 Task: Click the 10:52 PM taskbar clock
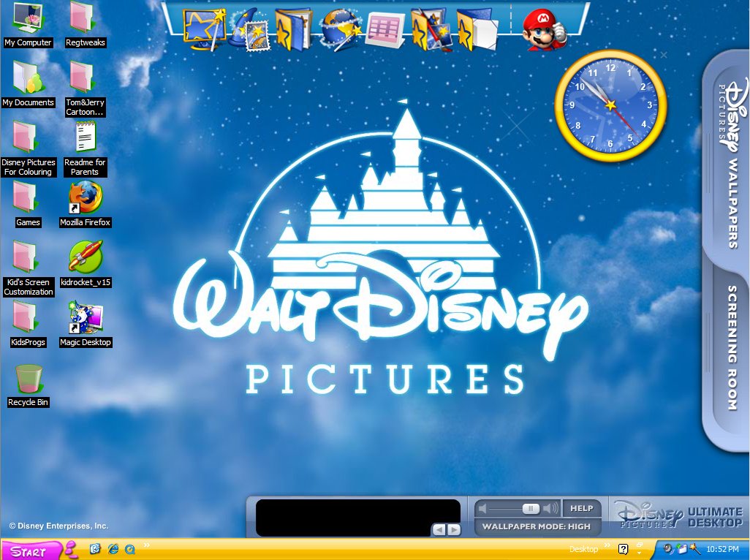pyautogui.click(x=723, y=550)
